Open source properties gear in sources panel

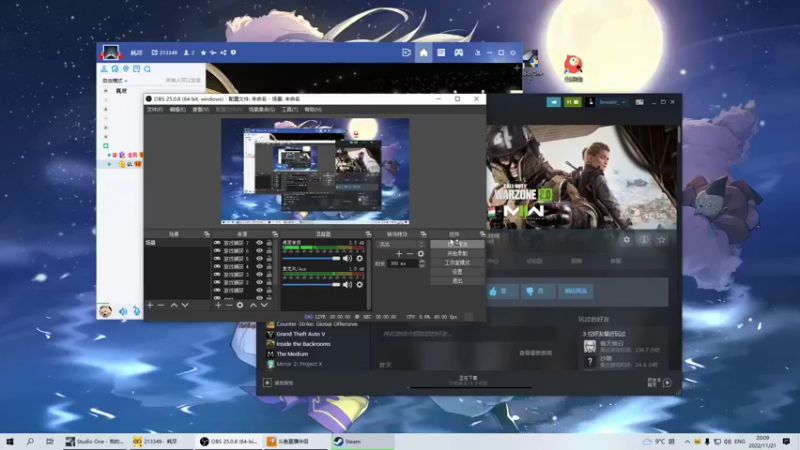coord(240,305)
